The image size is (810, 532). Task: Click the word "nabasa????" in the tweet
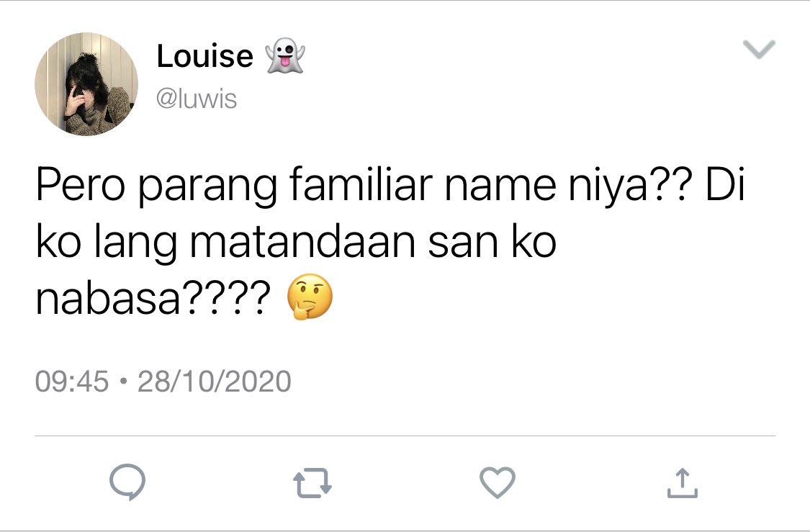pyautogui.click(x=153, y=299)
